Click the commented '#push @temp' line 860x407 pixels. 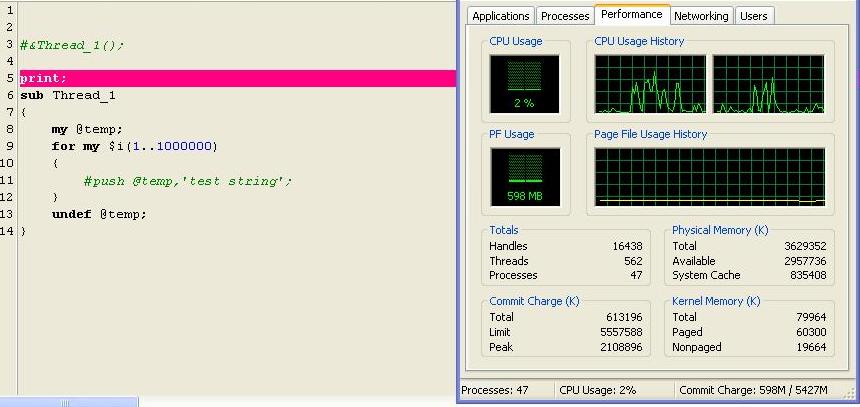click(188, 180)
